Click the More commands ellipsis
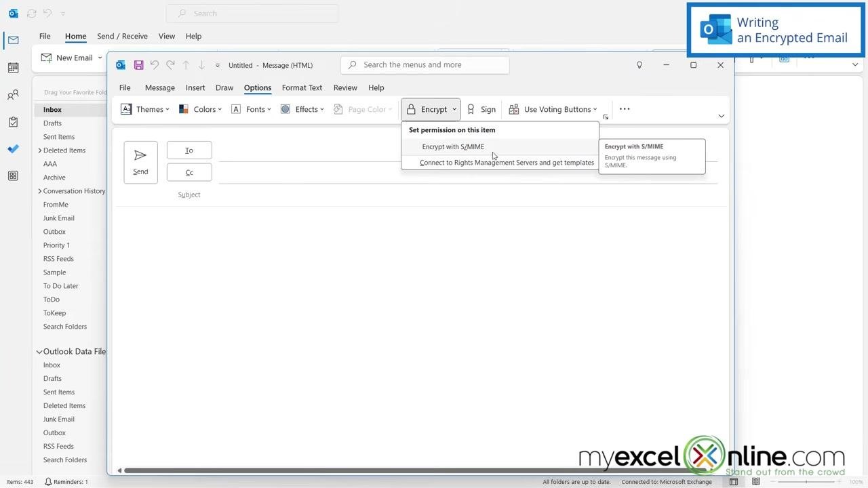The height and width of the screenshot is (488, 868). 625,109
